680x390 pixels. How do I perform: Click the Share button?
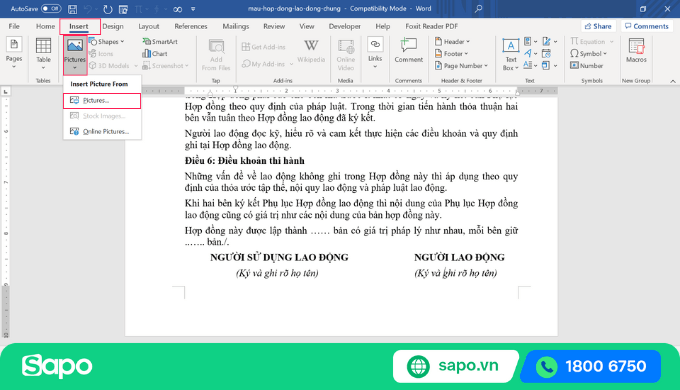click(598, 26)
